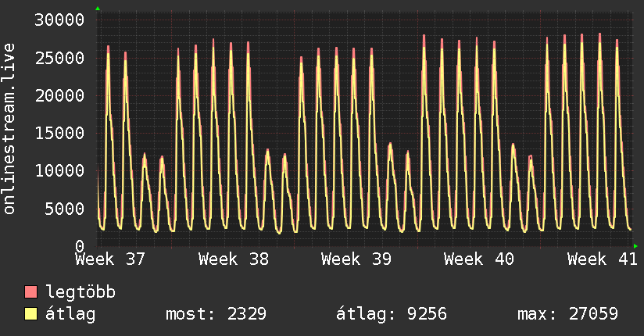The width and height of the screenshot is (644, 336).
Task: Click the 'max: 27059' value
Action: [x=567, y=314]
